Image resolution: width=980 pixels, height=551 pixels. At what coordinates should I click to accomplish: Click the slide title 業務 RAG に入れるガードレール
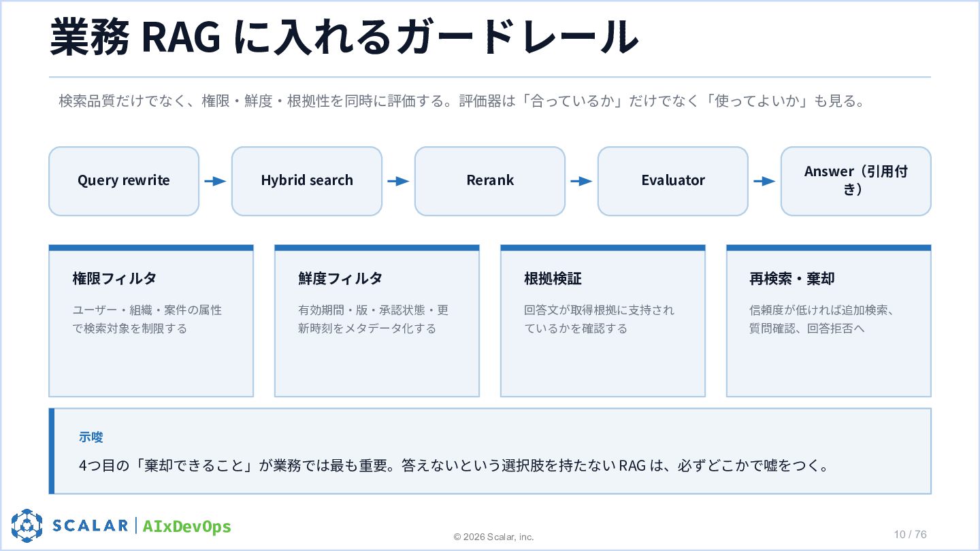click(344, 37)
